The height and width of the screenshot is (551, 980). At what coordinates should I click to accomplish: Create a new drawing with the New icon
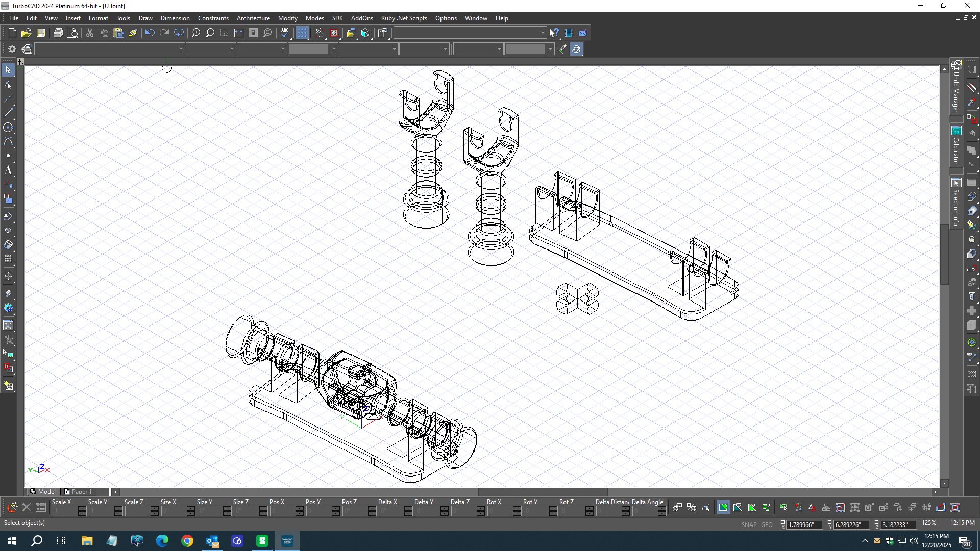(12, 33)
